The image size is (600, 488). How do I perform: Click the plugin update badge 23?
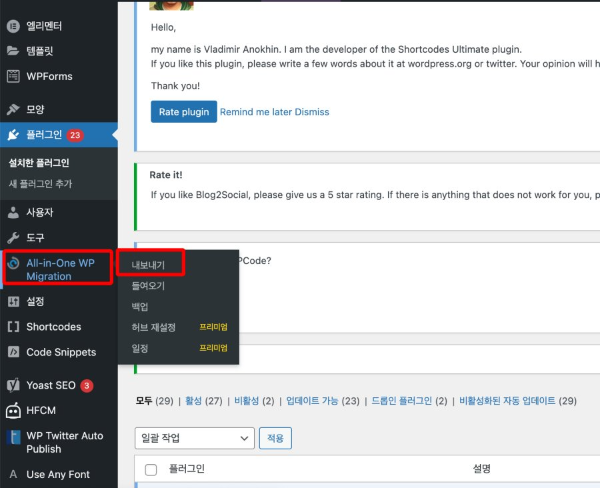click(75, 135)
